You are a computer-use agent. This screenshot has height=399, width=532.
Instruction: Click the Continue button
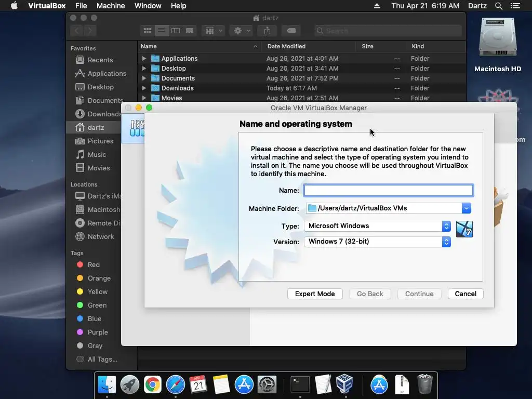point(419,294)
